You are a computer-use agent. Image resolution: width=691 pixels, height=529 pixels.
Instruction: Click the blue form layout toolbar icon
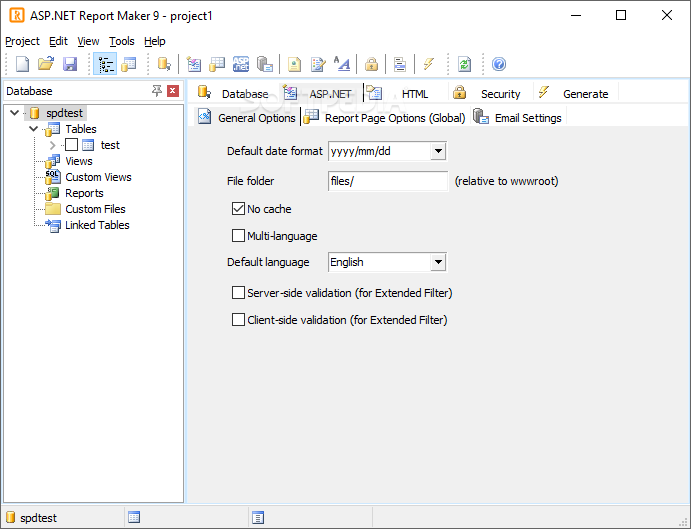(400, 64)
